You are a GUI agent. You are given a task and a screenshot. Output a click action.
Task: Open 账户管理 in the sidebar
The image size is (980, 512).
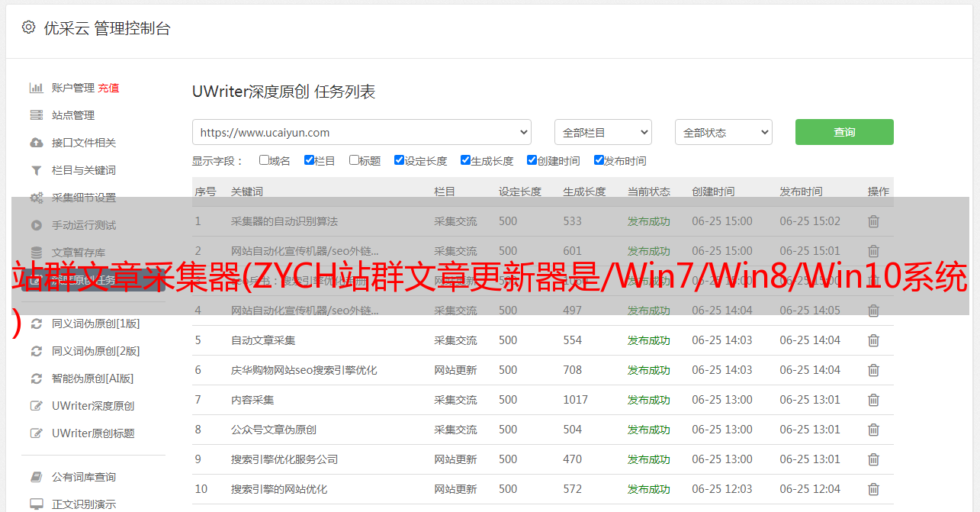pyautogui.click(x=73, y=88)
